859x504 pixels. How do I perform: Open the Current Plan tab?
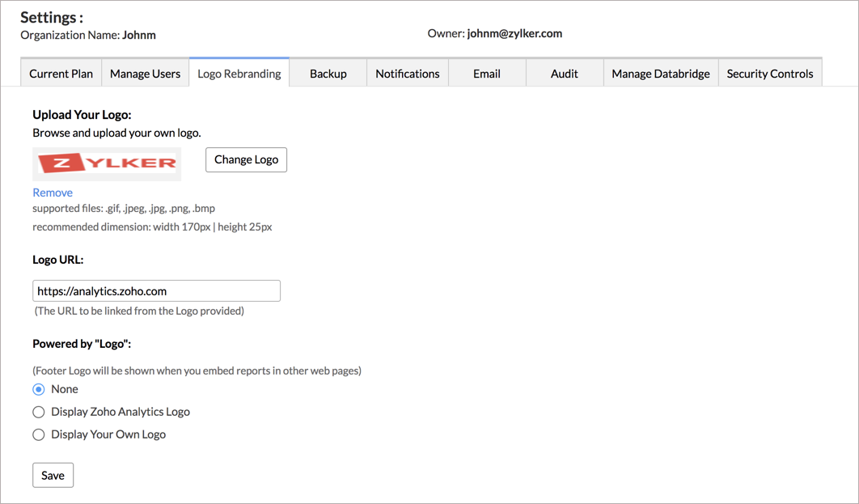pyautogui.click(x=61, y=74)
